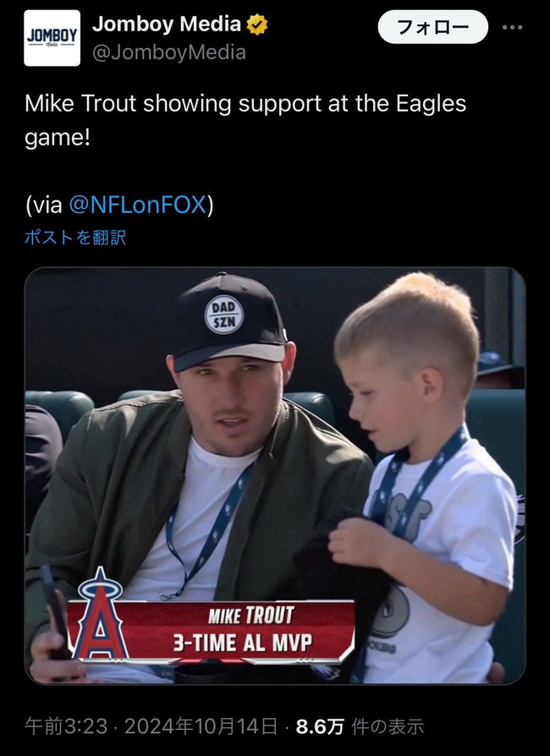
Task: Open the three-dot more options menu
Action: point(512,27)
